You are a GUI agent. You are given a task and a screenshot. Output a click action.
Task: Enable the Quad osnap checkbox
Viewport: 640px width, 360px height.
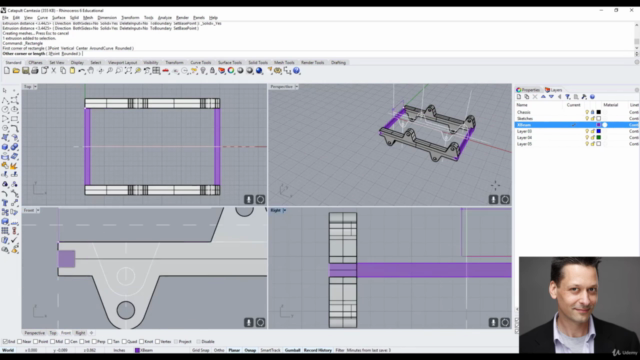tap(124, 342)
